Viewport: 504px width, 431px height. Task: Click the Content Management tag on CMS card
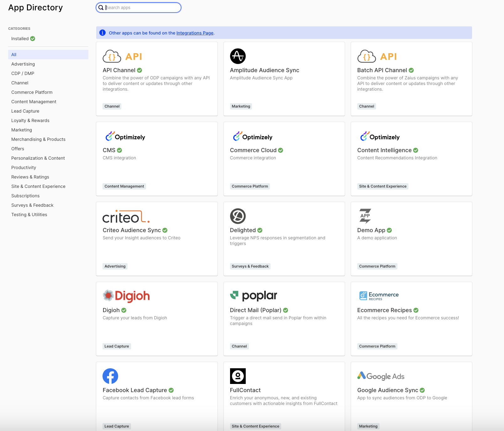point(124,186)
